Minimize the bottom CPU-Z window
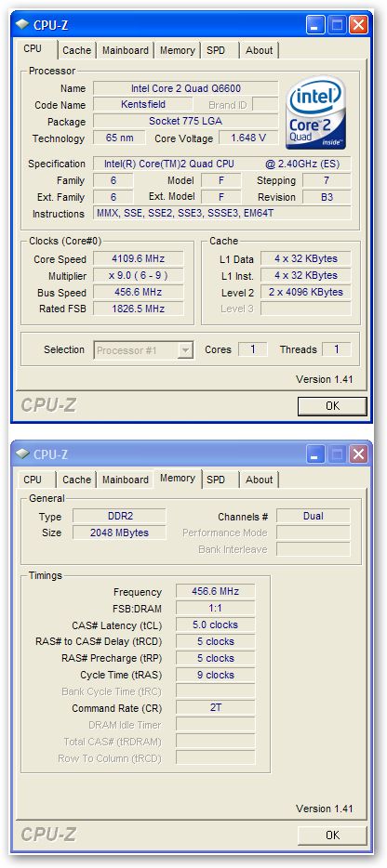 point(315,454)
